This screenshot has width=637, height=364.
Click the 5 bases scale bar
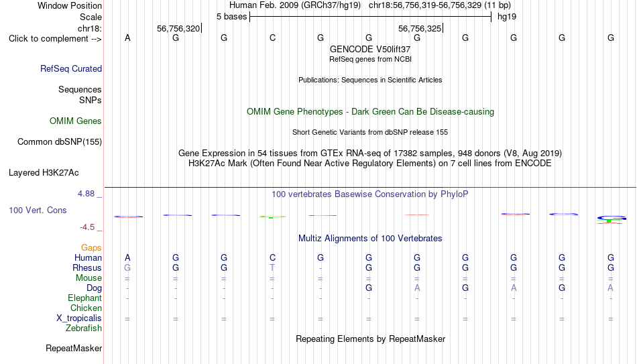pos(371,17)
